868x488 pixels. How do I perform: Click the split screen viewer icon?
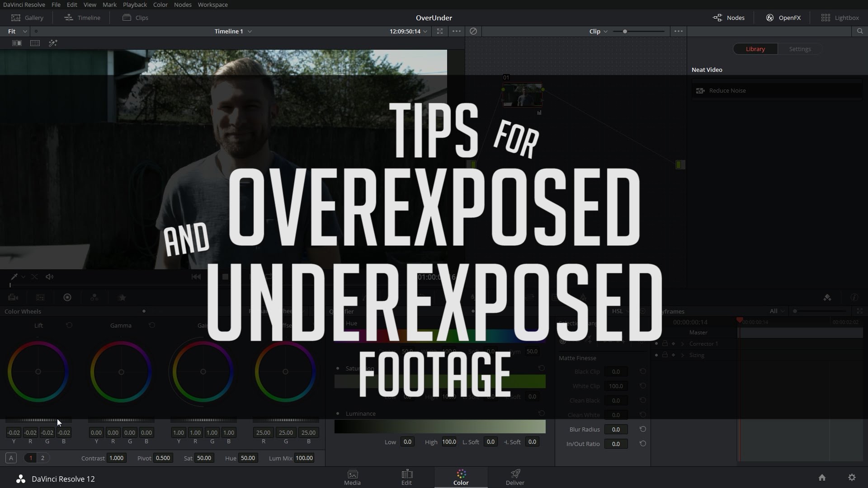click(35, 43)
